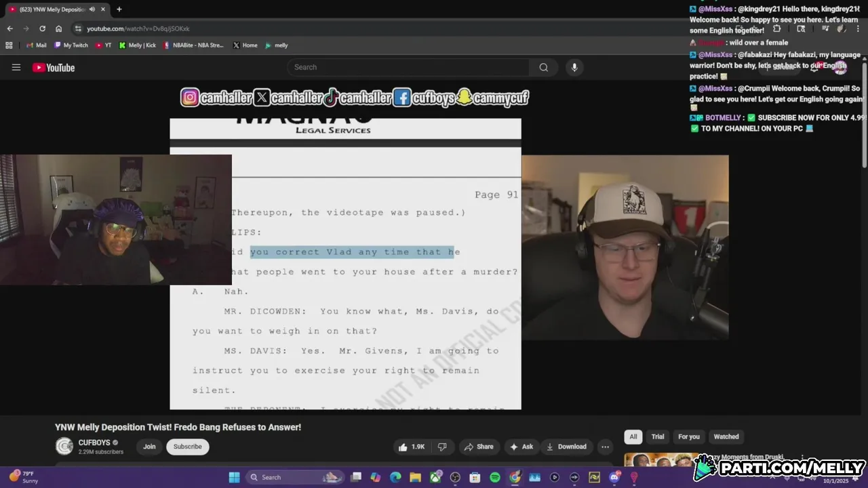The height and width of the screenshot is (488, 868).
Task: Select the youtube.com address bar URL
Action: coord(138,28)
